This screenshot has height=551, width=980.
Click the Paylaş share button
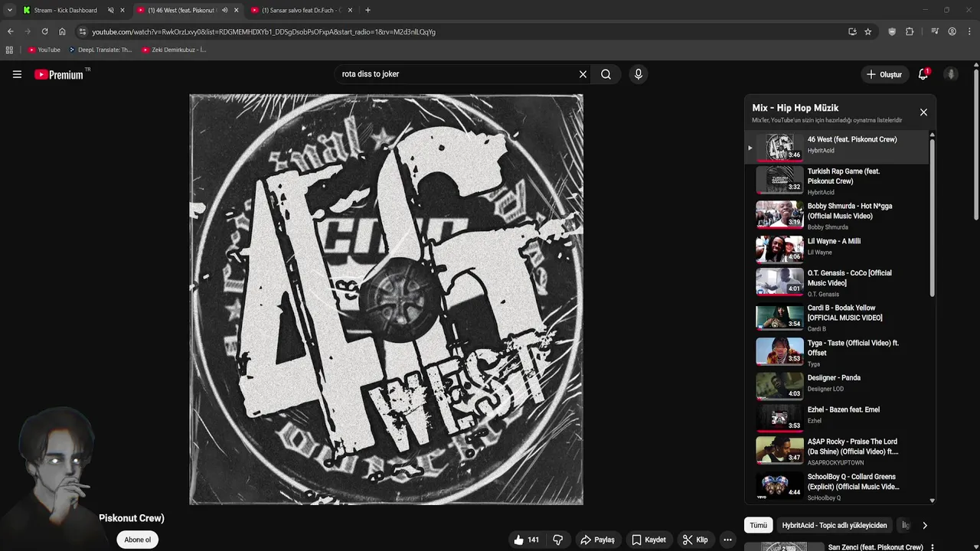coord(597,540)
